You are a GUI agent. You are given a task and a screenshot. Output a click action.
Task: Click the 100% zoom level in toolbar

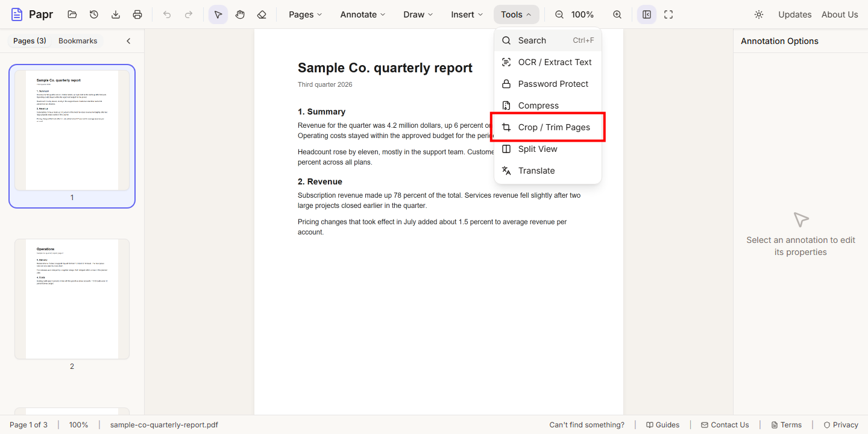pyautogui.click(x=582, y=14)
